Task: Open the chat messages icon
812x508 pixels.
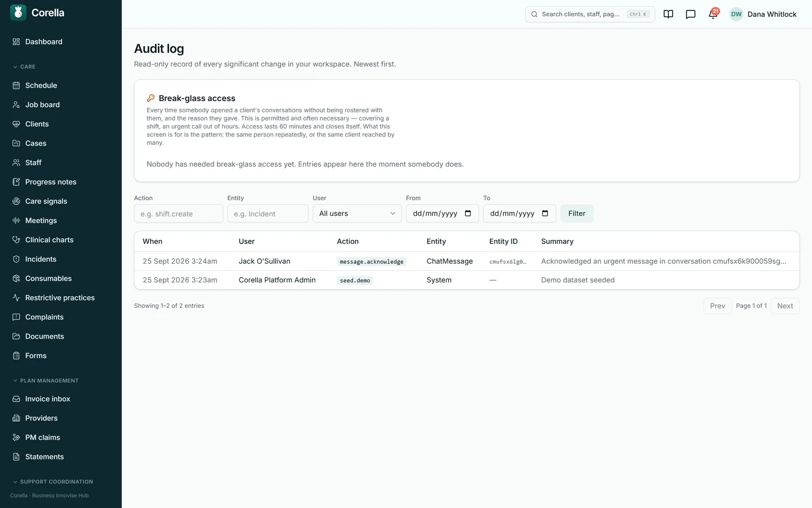Action: (691, 14)
